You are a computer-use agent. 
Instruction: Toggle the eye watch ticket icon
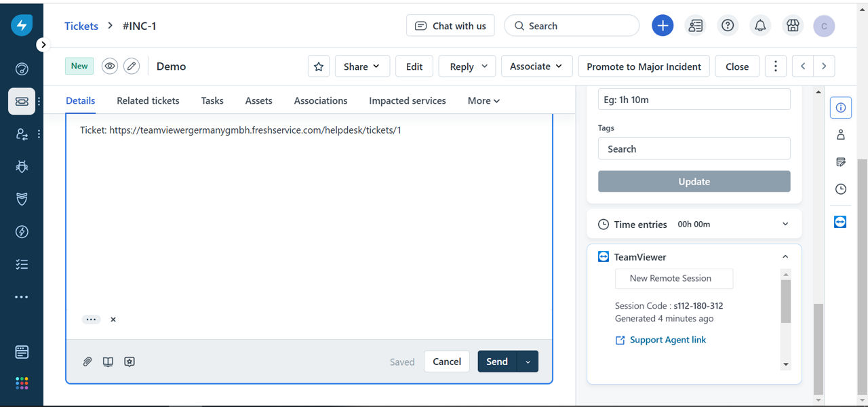pyautogui.click(x=110, y=66)
